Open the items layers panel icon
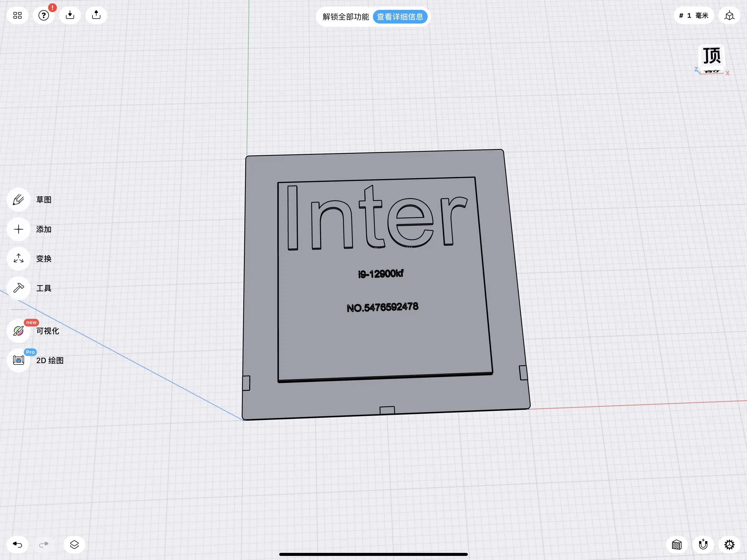The image size is (747, 560). pyautogui.click(x=74, y=544)
